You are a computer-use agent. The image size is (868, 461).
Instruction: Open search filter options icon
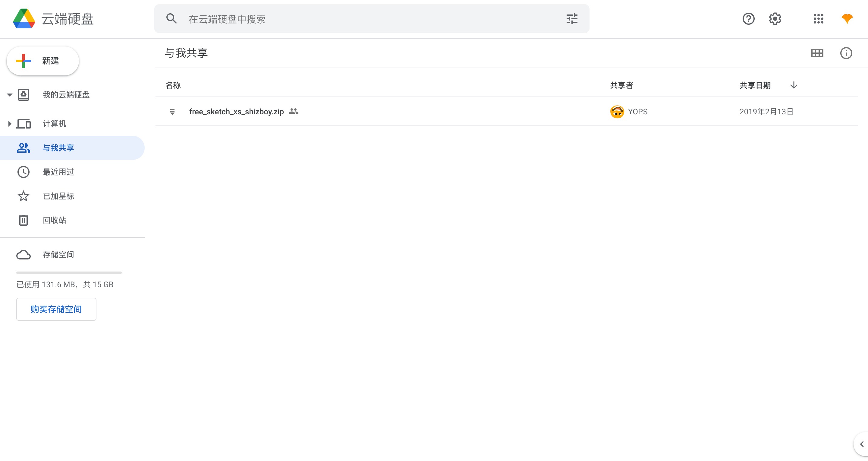(572, 18)
